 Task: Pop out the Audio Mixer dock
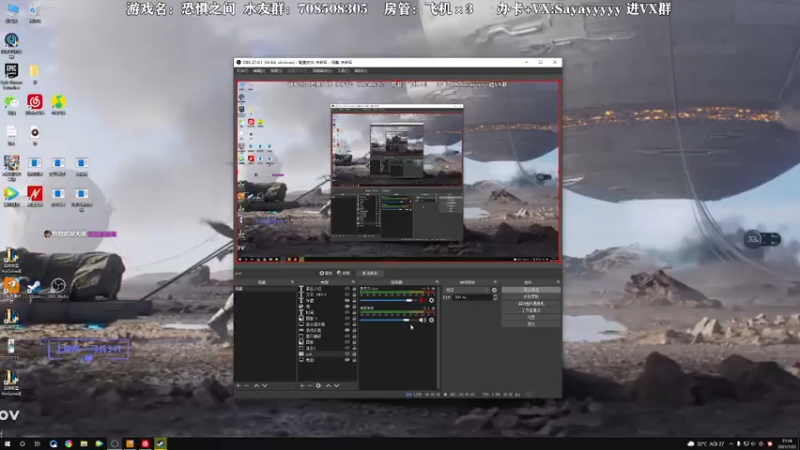click(437, 282)
